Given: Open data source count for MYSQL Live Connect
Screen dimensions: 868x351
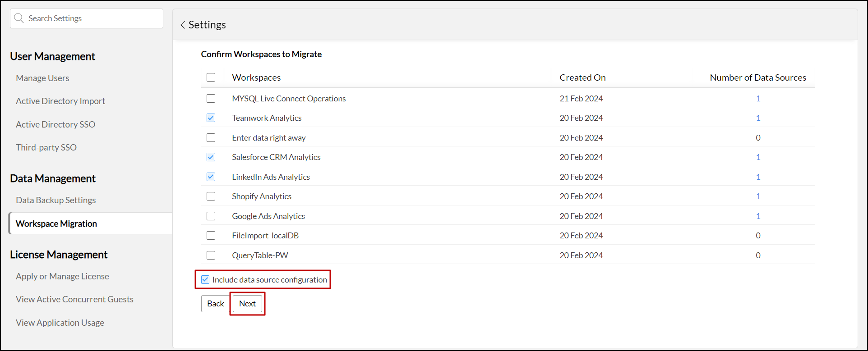Looking at the screenshot, I should point(758,98).
